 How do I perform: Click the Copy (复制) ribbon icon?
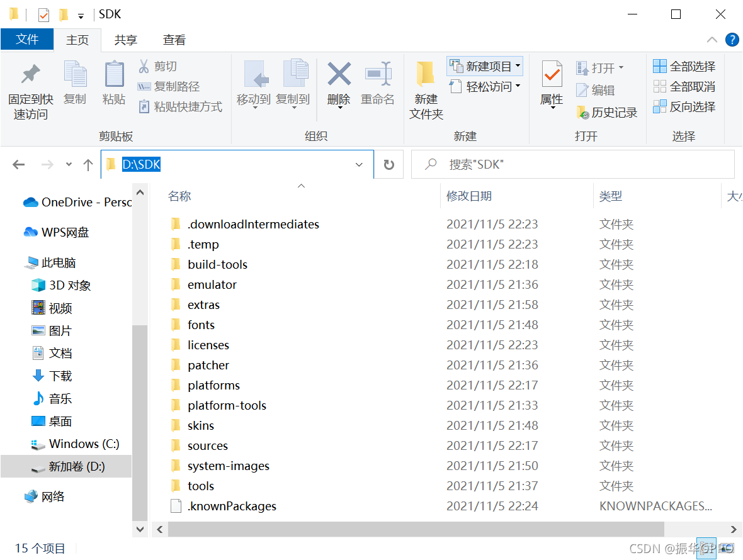(x=75, y=74)
